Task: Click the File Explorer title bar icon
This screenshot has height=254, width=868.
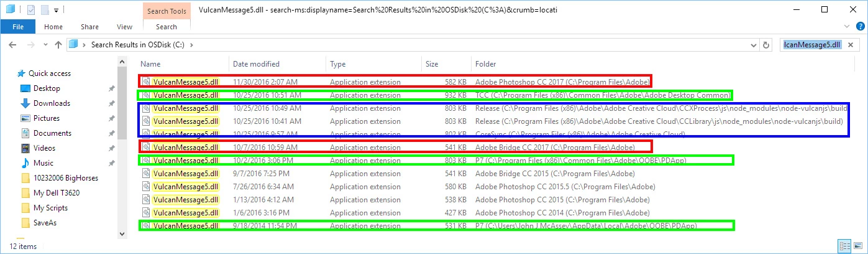Action: 11,9
